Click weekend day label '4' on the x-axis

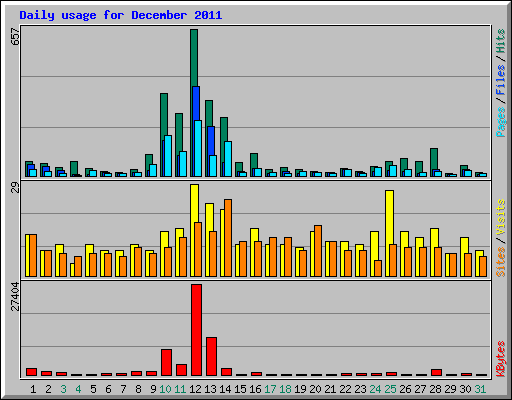(78, 389)
